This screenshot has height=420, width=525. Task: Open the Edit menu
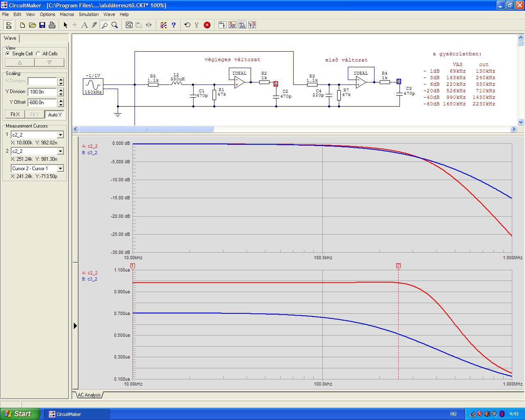click(17, 14)
